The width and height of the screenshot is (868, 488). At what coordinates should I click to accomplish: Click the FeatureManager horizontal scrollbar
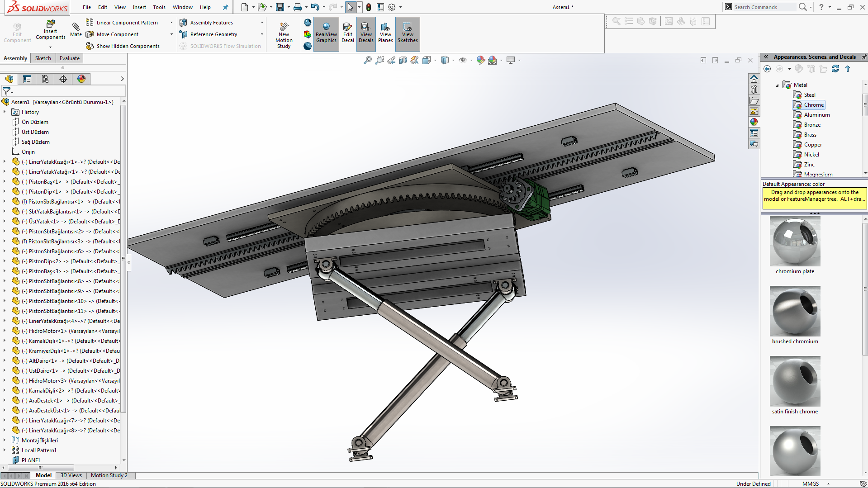[x=41, y=468]
